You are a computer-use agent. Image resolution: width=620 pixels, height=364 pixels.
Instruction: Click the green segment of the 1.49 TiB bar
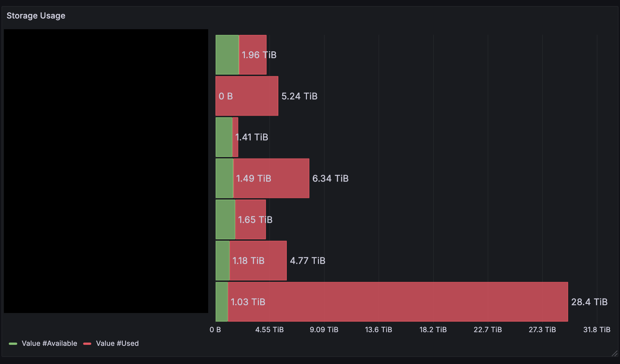point(224,178)
